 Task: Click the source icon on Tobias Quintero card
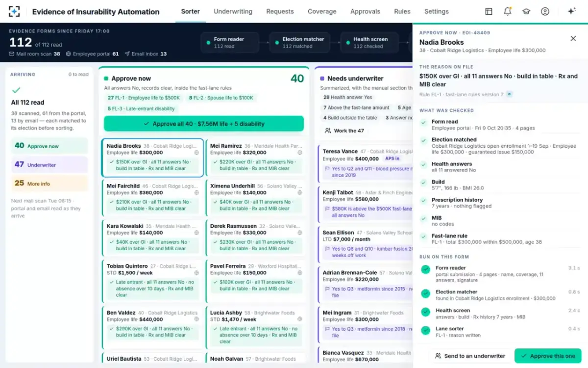point(196,273)
